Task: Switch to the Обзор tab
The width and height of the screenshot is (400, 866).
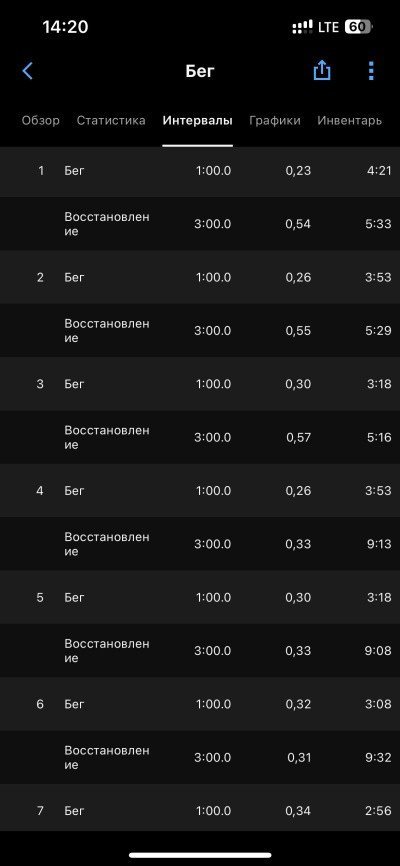Action: pyautogui.click(x=40, y=120)
